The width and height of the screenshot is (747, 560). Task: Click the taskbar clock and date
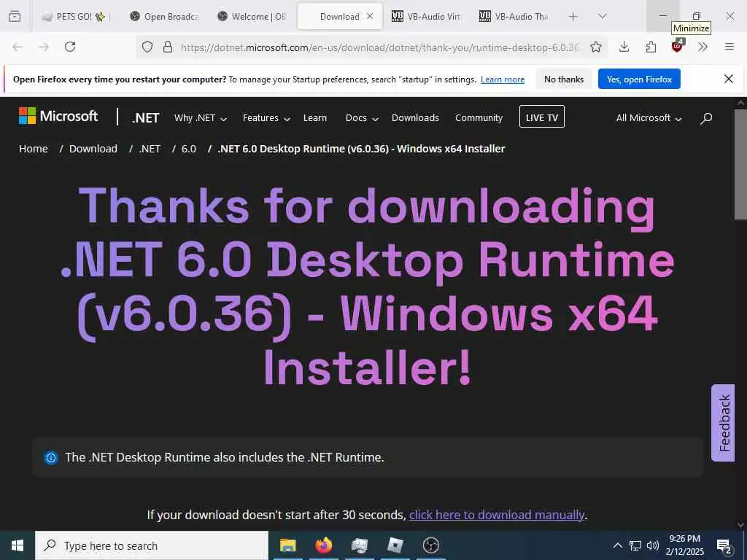684,545
